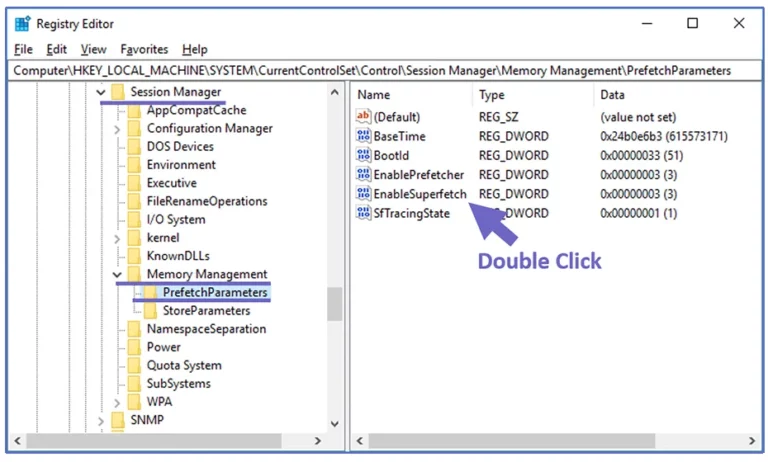Click the DOS Devices folder icon

134,146
